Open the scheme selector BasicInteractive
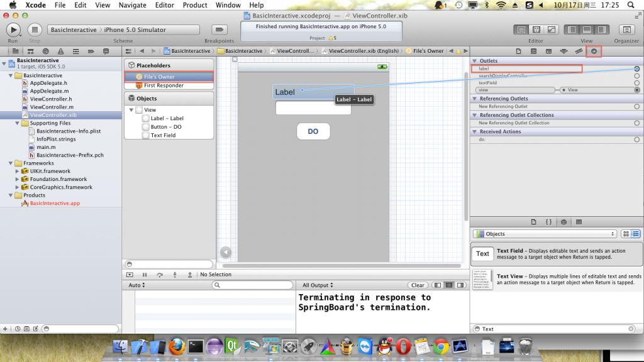The height and width of the screenshot is (362, 644). [x=74, y=30]
